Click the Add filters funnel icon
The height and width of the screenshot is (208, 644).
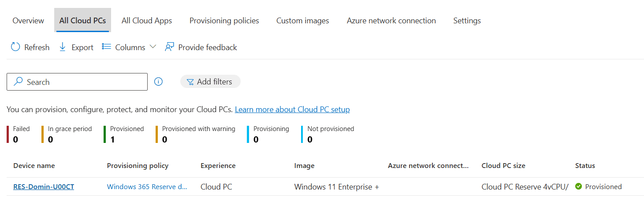click(x=190, y=82)
